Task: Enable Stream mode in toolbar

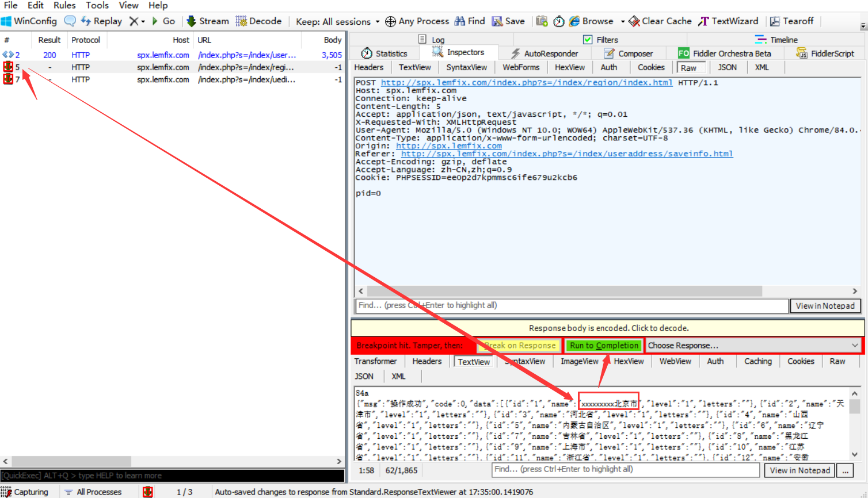Action: tap(208, 21)
